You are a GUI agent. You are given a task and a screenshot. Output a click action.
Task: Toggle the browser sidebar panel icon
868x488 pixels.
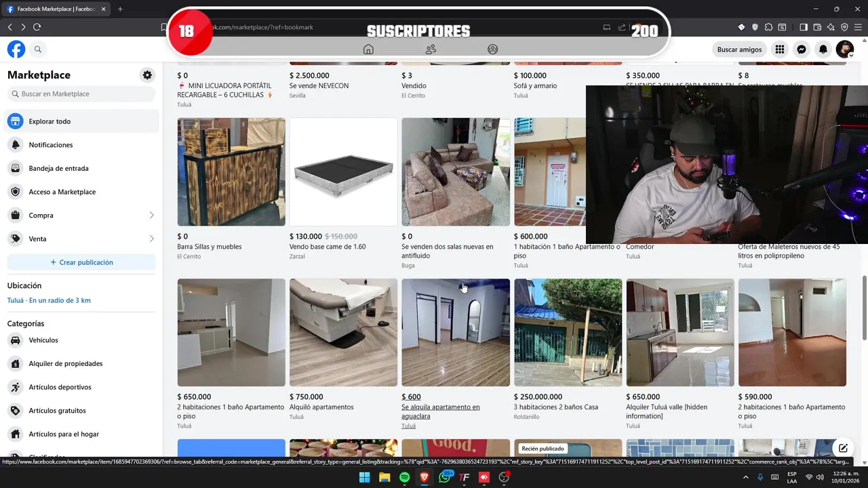coord(804,27)
